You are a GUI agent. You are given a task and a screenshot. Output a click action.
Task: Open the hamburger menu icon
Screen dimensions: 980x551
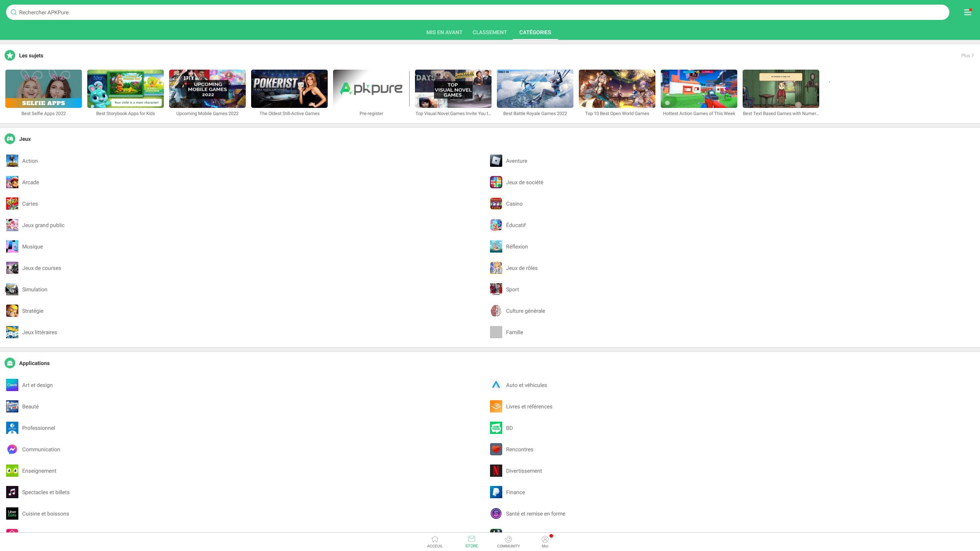coord(967,12)
